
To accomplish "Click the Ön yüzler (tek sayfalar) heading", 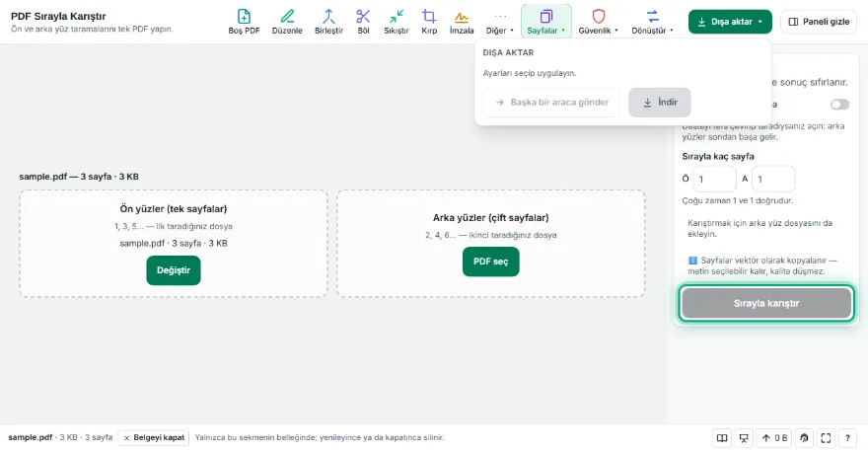I will pyautogui.click(x=174, y=209).
